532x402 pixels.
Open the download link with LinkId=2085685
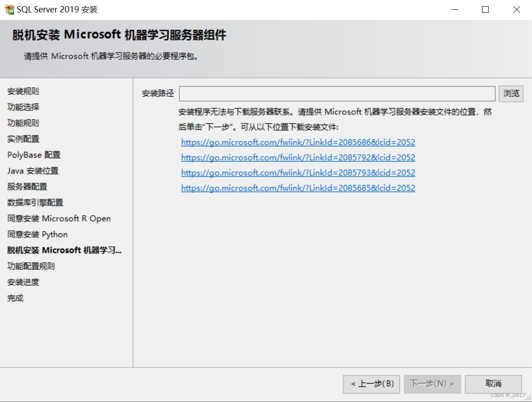click(x=298, y=188)
